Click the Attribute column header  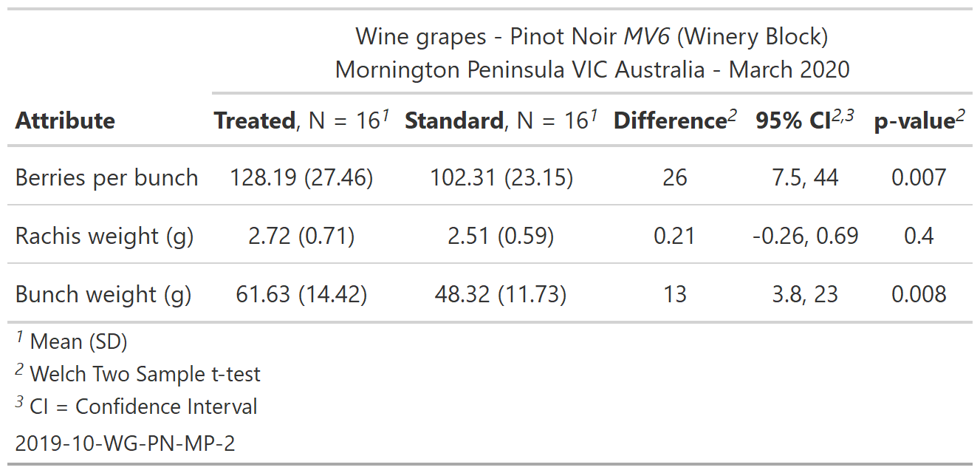click(x=65, y=120)
